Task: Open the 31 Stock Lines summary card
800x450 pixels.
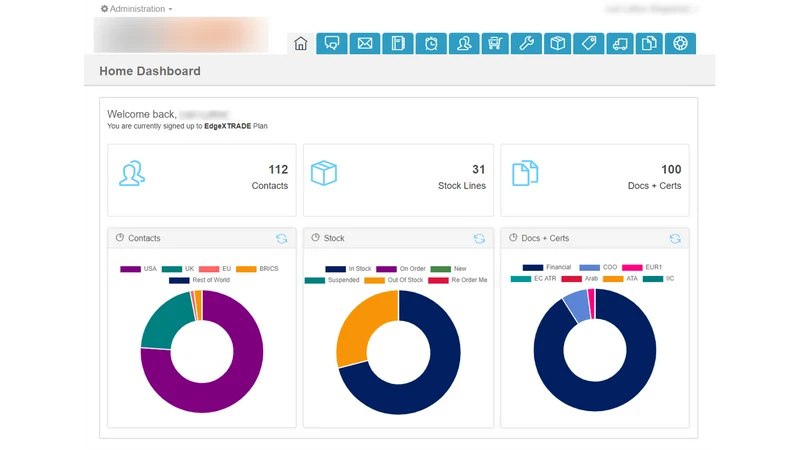Action: (x=398, y=180)
